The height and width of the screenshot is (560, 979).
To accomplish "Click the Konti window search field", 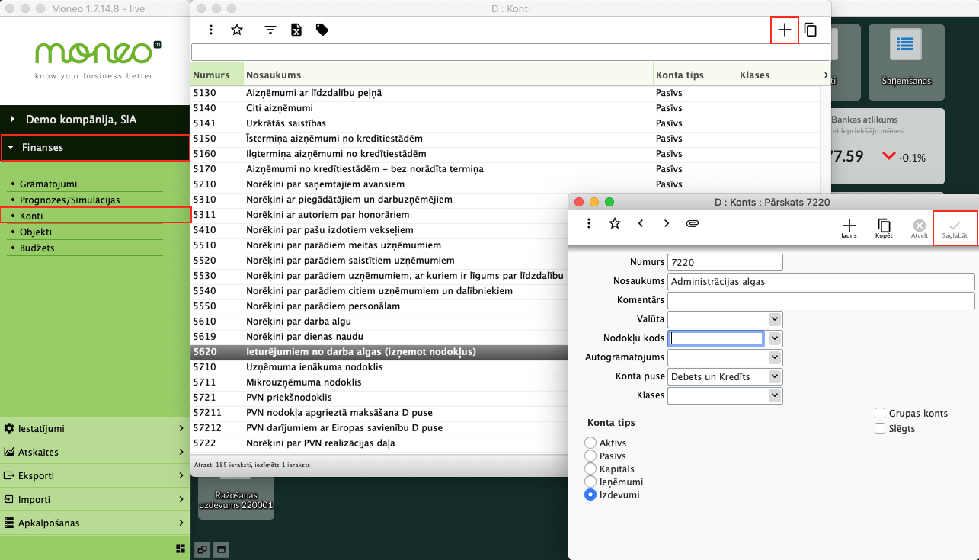I will point(510,52).
